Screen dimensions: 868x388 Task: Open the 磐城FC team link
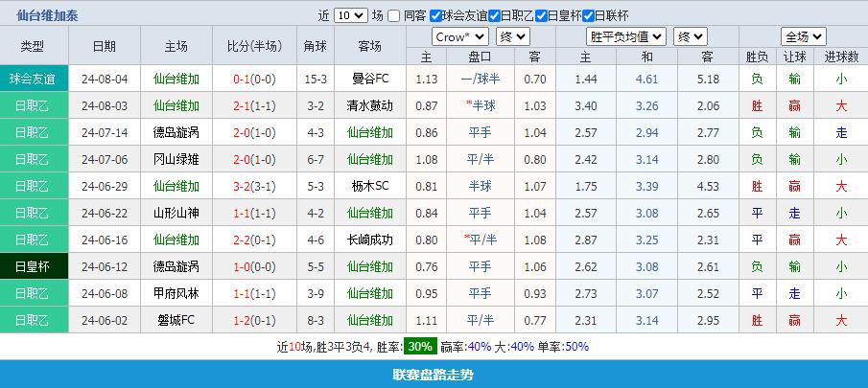176,320
